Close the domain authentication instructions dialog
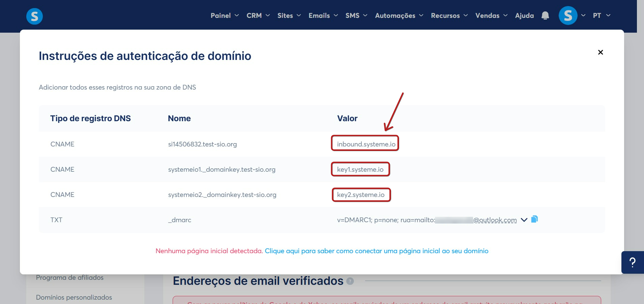644x304 pixels. 601,52
